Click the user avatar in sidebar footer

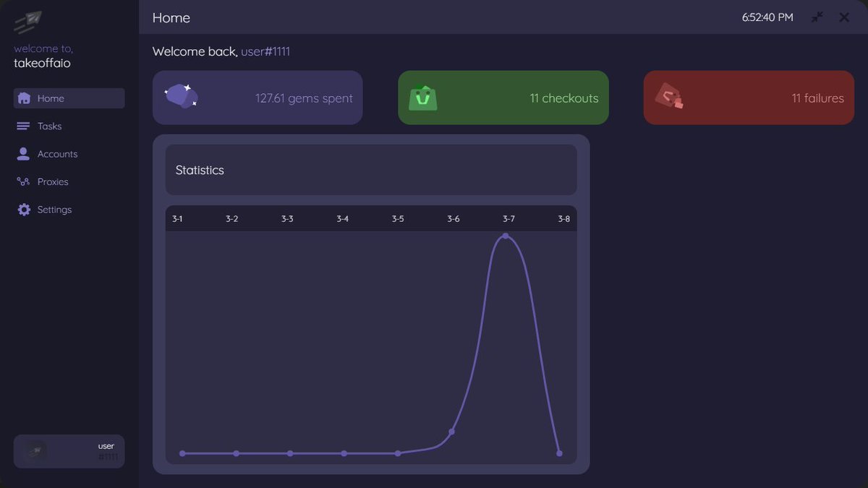click(35, 451)
